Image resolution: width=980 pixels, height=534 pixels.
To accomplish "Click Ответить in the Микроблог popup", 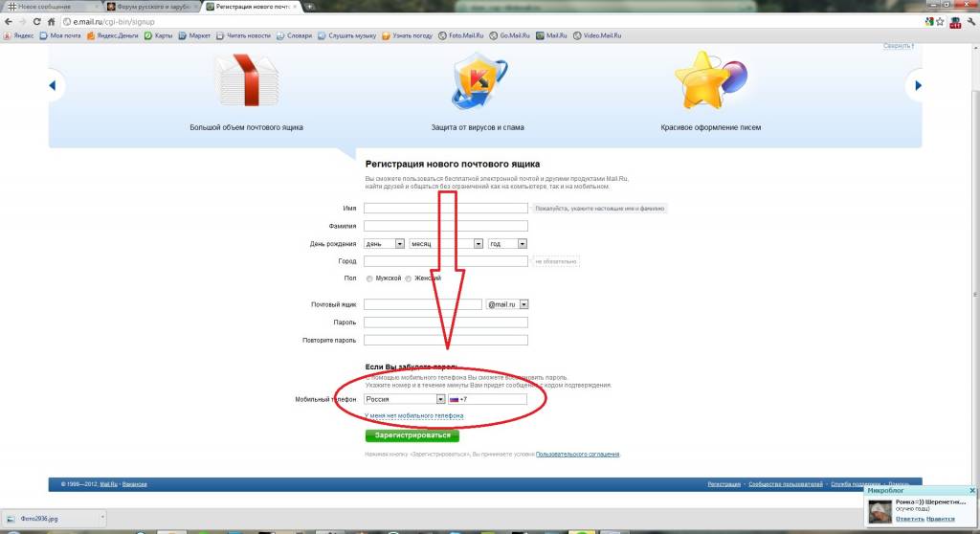I will click(x=909, y=519).
